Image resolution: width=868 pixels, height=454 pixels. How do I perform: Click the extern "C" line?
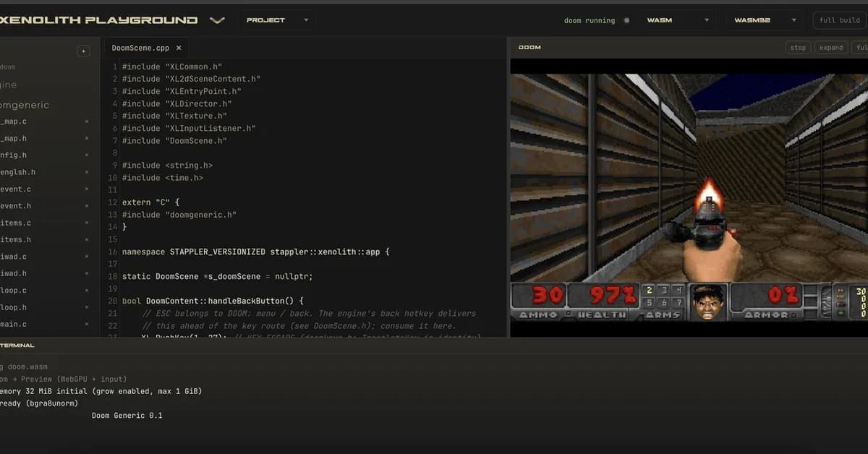tap(150, 202)
